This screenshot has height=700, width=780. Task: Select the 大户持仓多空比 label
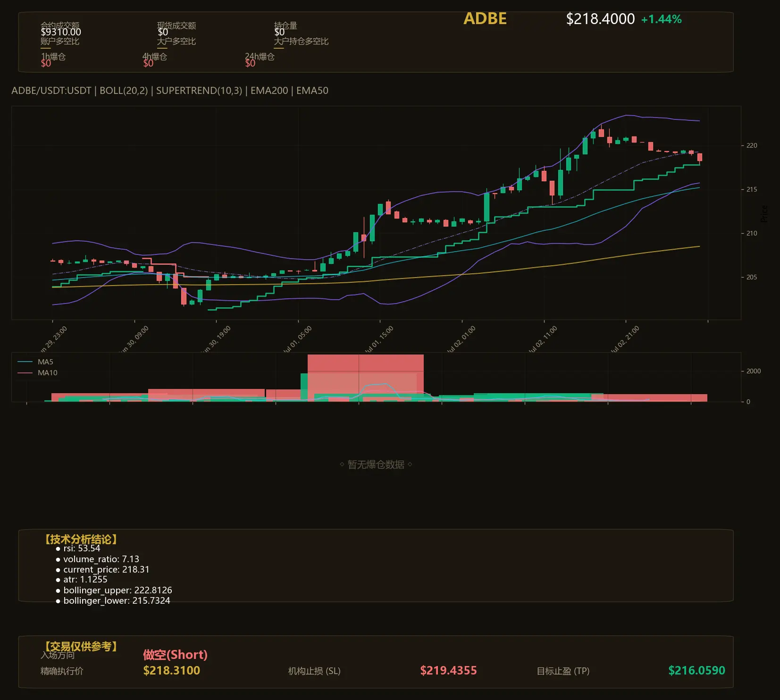[301, 41]
